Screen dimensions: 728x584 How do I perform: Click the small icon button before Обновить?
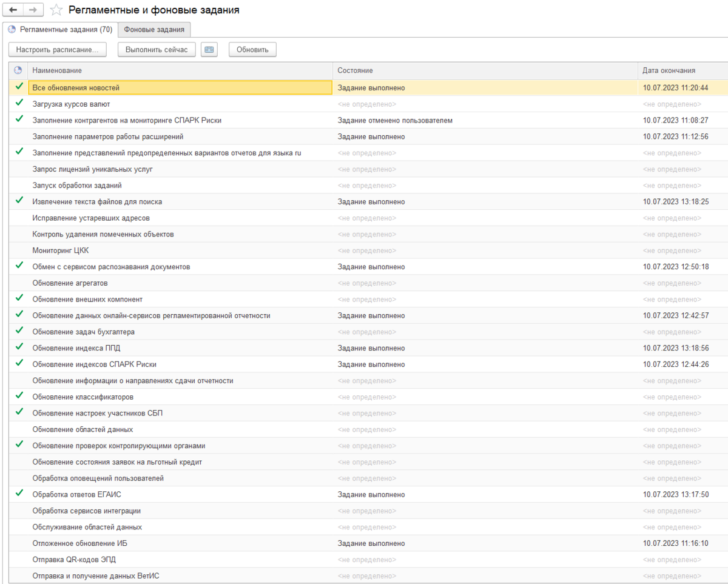[209, 50]
